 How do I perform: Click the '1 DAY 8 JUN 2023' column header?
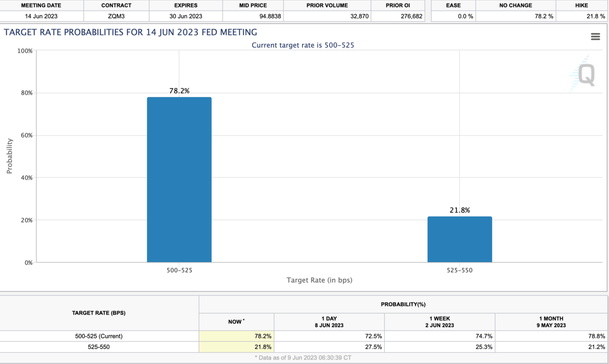[329, 322]
